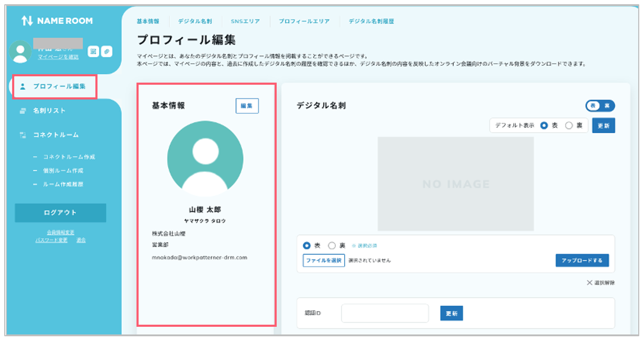Open コネクトルーム in the sidebar
644x341 pixels.
click(55, 135)
